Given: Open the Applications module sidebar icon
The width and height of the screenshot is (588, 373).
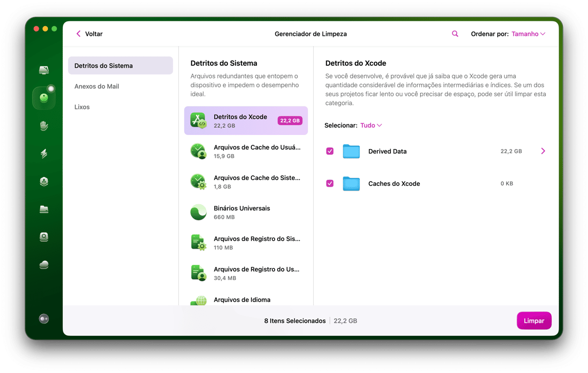Looking at the screenshot, I should click(44, 182).
